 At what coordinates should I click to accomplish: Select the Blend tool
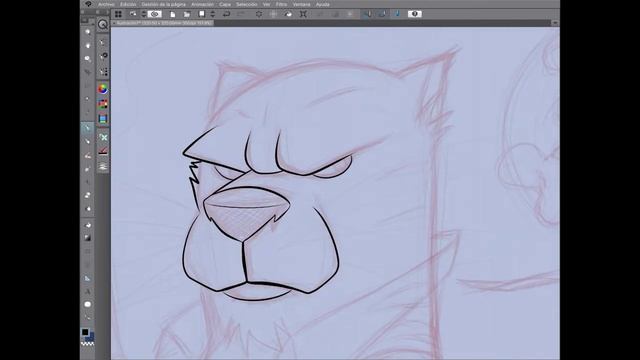pos(87,209)
